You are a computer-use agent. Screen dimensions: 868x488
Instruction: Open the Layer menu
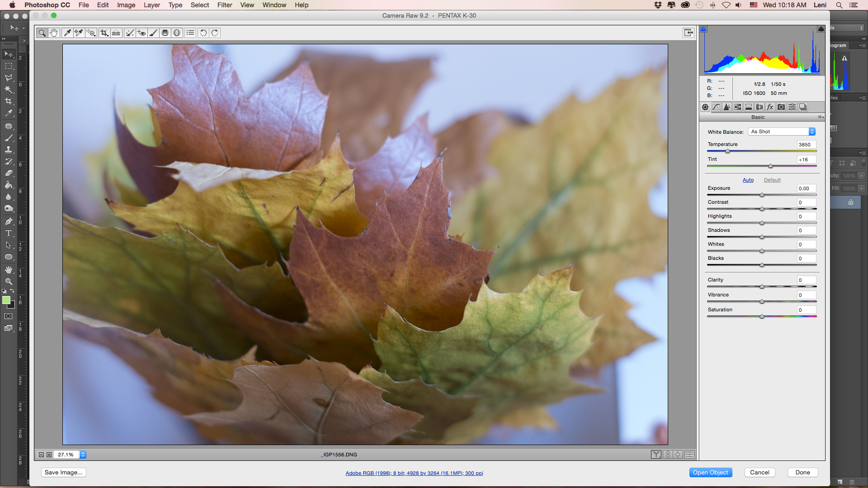pos(151,5)
